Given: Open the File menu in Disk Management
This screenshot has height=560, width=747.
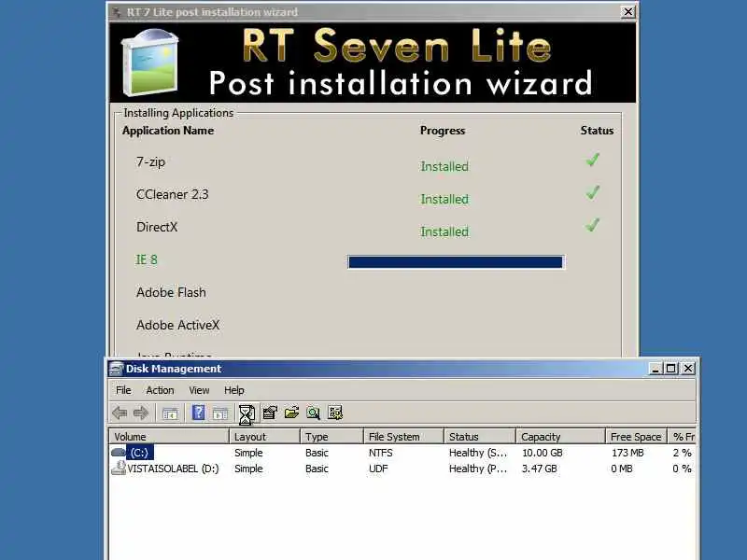Looking at the screenshot, I should 123,390.
